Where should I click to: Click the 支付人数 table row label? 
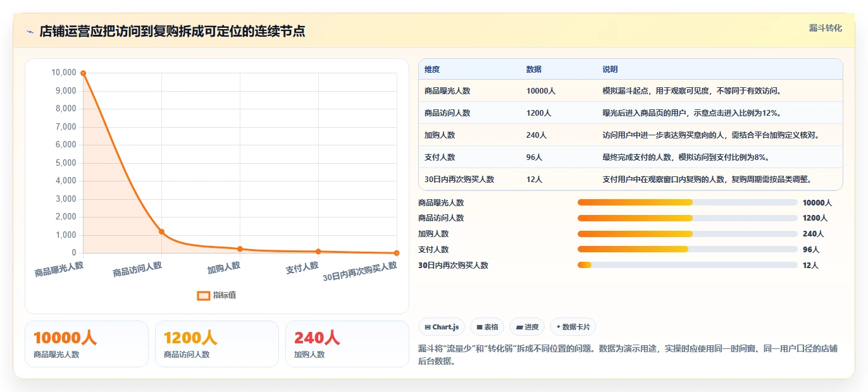(440, 157)
